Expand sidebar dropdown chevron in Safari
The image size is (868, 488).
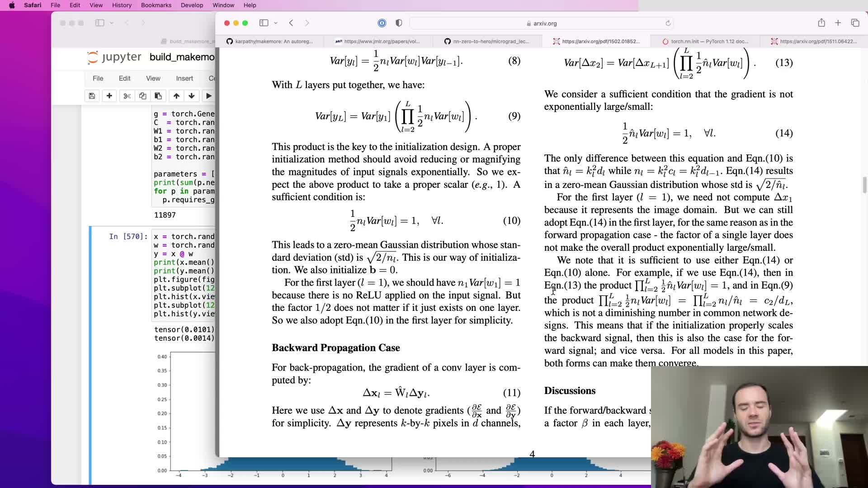tap(276, 23)
